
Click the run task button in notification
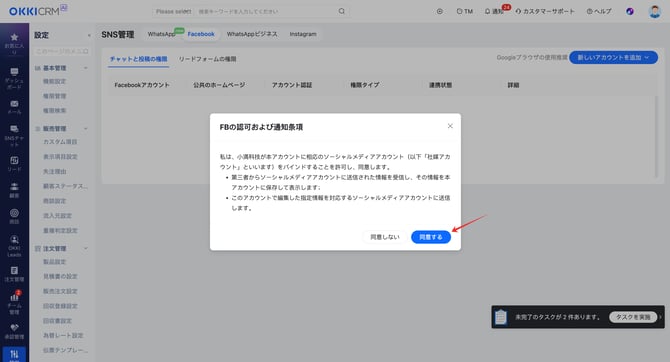pyautogui.click(x=633, y=317)
